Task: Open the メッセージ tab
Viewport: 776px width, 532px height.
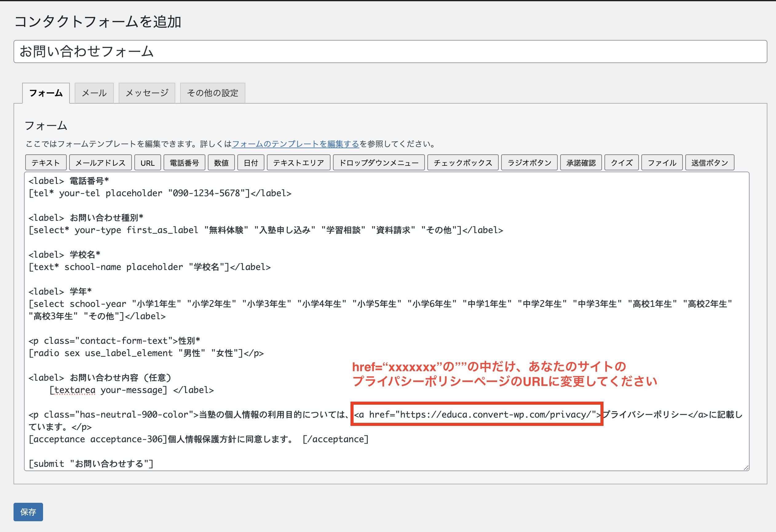Action: click(147, 93)
